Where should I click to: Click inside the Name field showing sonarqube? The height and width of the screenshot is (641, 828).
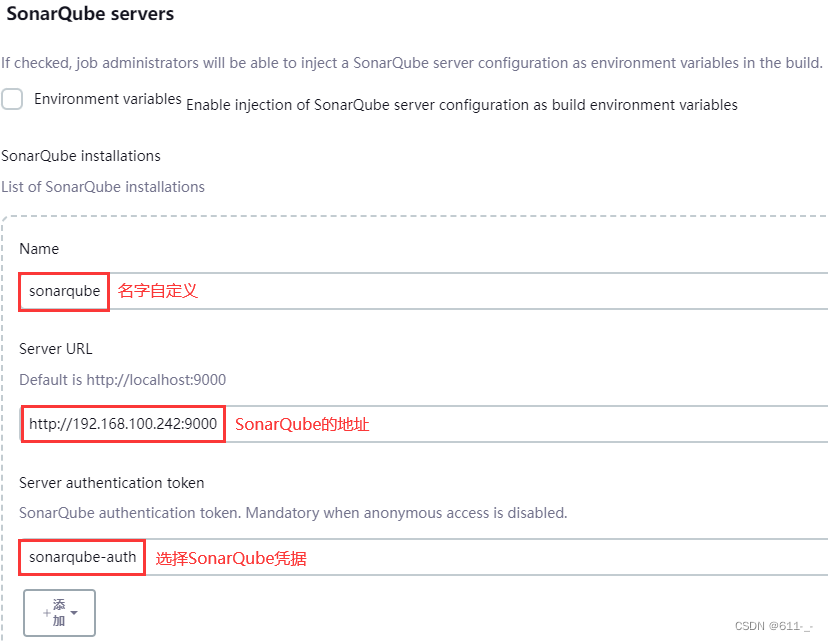pos(63,291)
